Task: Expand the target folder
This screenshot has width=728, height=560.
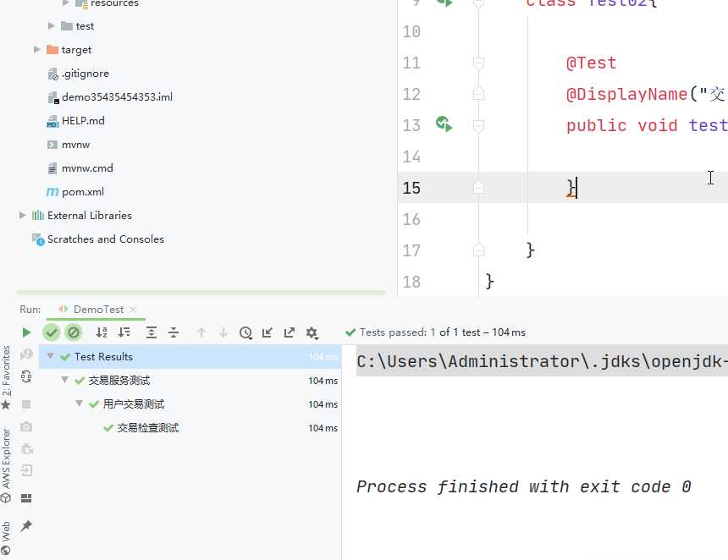Action: (x=36, y=50)
